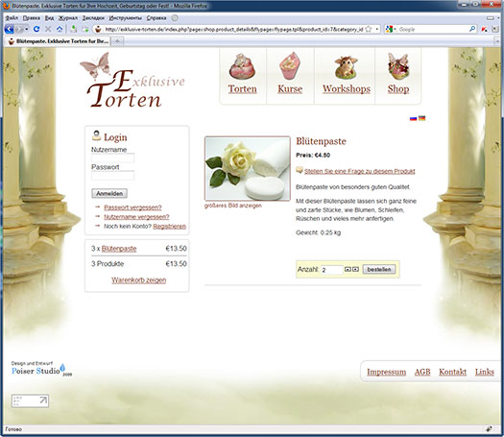
Task: Open the address bar history dropdown
Action: point(376,29)
